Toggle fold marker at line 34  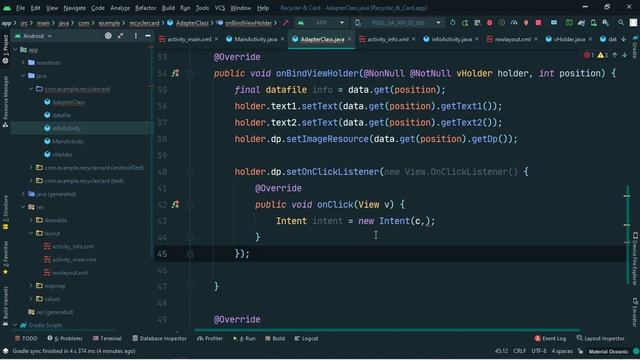(x=190, y=73)
